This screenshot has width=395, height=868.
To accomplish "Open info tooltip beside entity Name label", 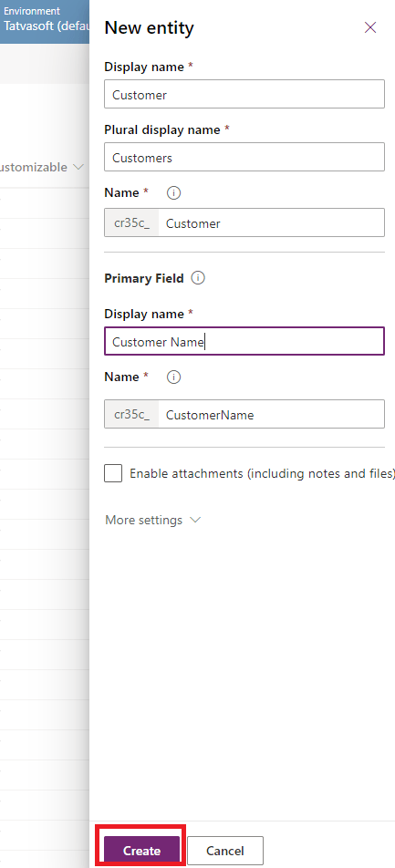I will [x=174, y=192].
